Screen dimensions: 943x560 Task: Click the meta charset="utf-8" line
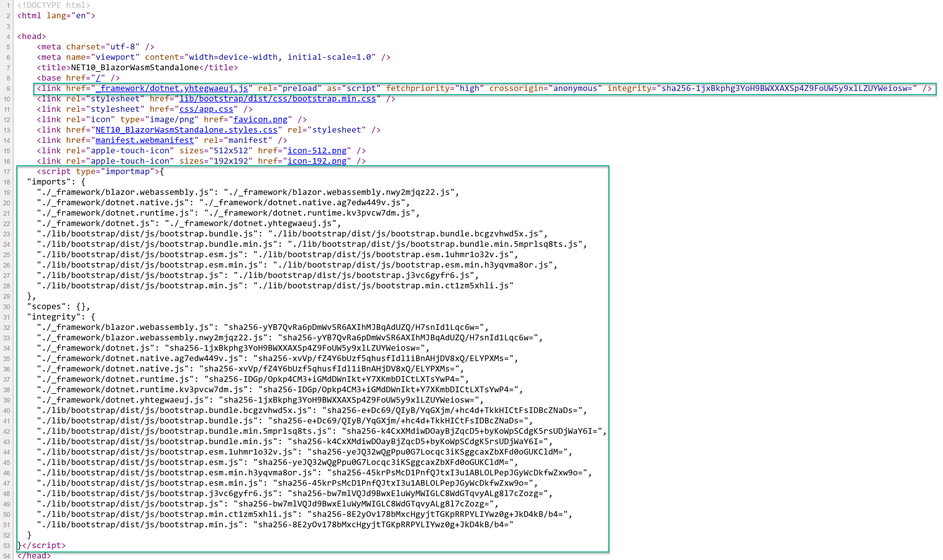pyautogui.click(x=95, y=47)
